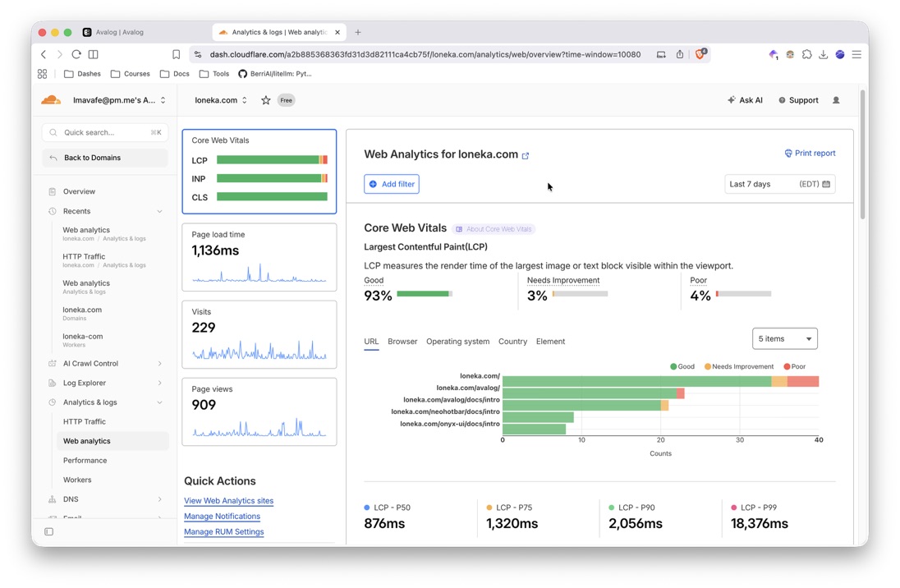Screen dimensions: 900x588
Task: Open Last 7 days date range picker
Action: [x=779, y=184]
